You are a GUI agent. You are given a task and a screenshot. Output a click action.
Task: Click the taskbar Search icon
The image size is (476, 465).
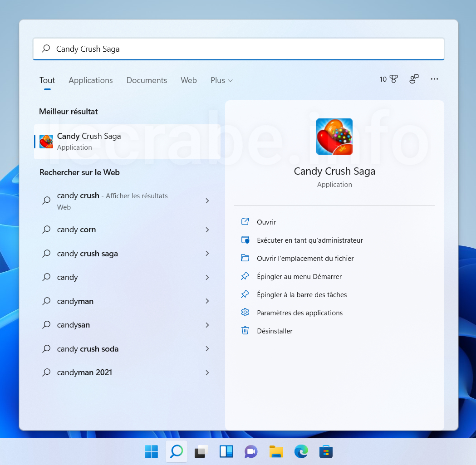177,452
